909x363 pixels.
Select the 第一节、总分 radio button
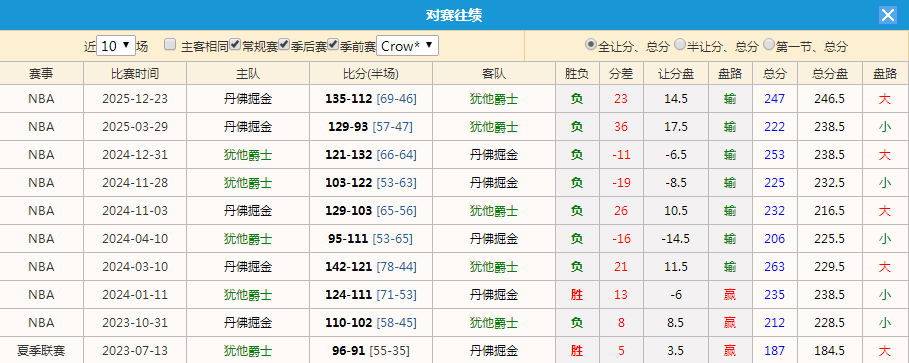[769, 45]
